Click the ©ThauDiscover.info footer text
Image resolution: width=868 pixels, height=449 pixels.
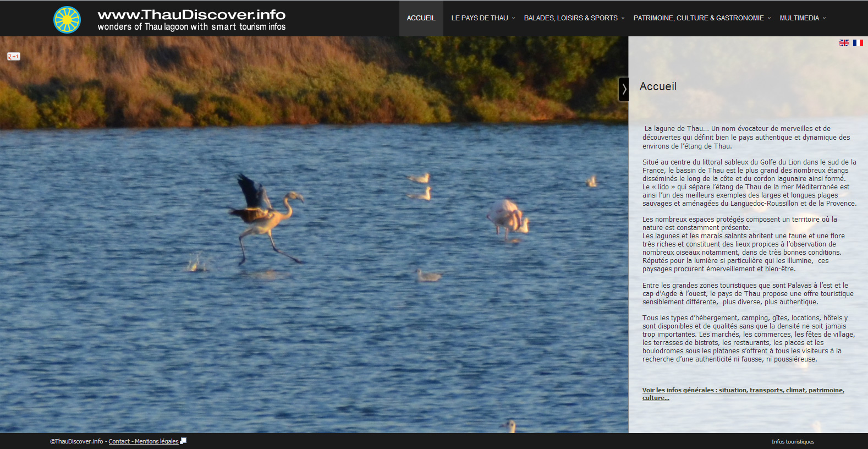point(76,441)
